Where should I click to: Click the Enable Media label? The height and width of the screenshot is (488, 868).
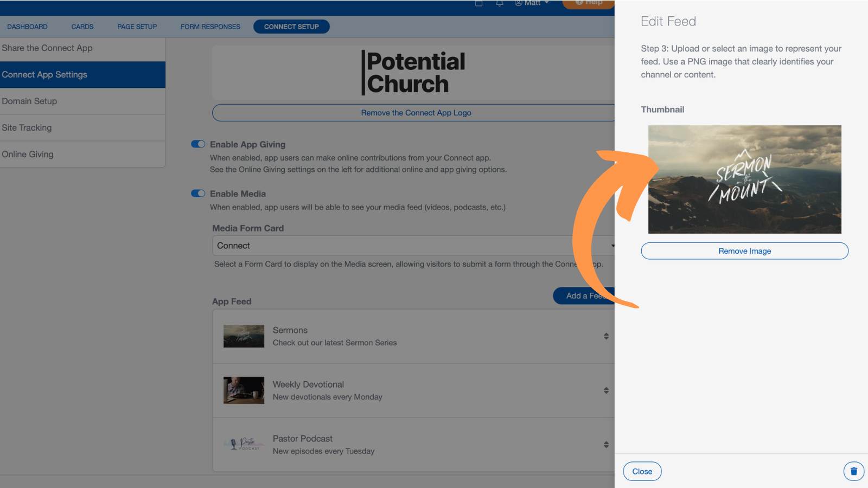[x=238, y=194]
